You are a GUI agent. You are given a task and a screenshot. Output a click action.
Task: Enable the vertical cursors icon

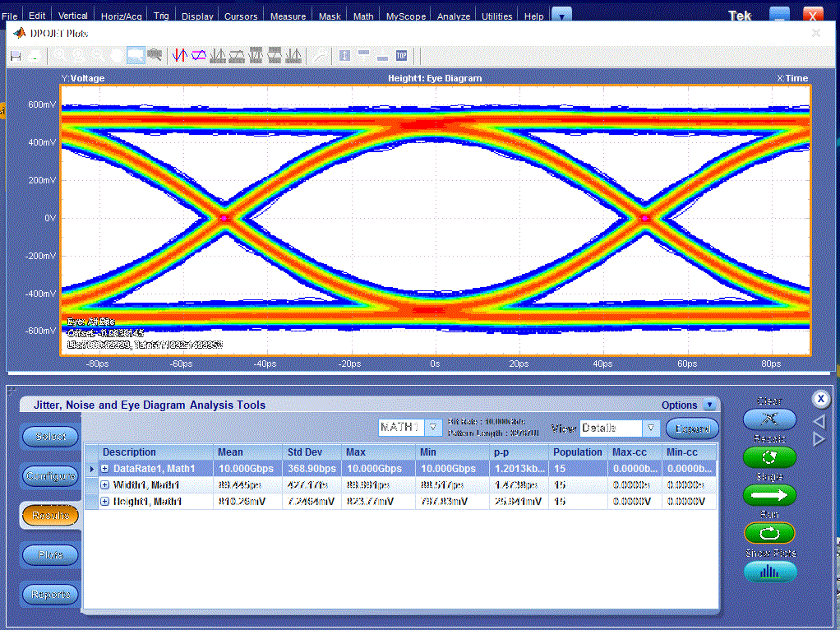(x=179, y=55)
